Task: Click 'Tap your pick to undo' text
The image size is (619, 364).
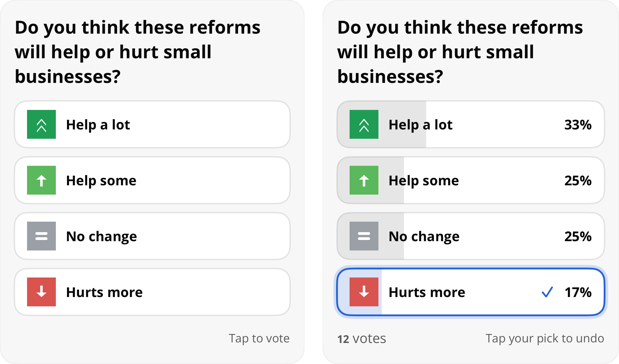Action: (545, 338)
